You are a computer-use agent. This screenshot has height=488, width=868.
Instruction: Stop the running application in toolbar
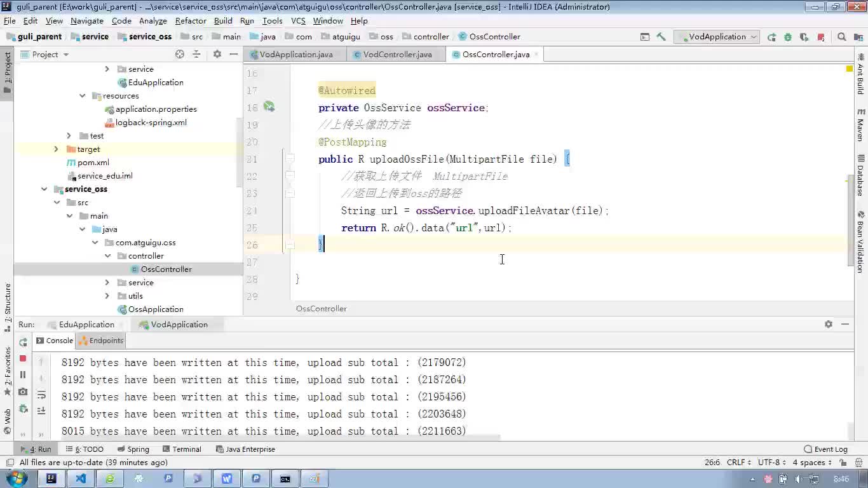click(821, 37)
